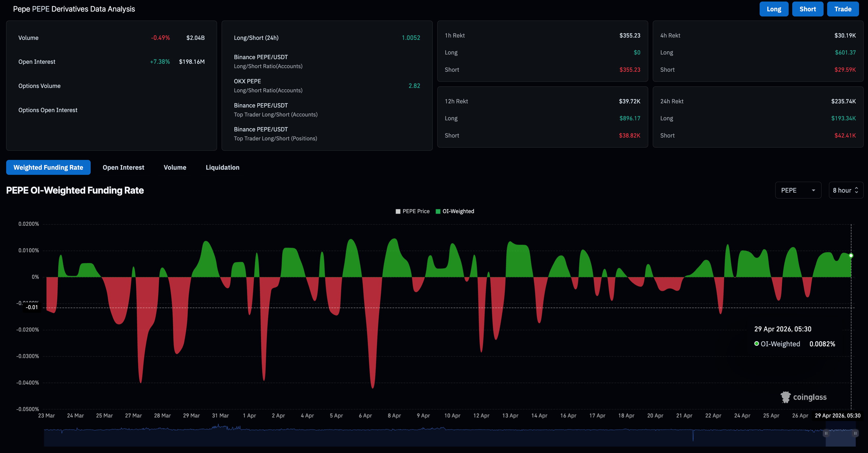Open the Liquidation tab
This screenshot has height=453, width=868.
222,167
